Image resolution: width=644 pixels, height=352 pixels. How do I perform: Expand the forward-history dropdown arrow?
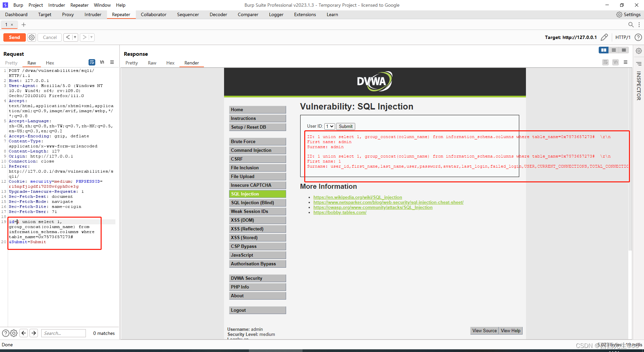92,37
